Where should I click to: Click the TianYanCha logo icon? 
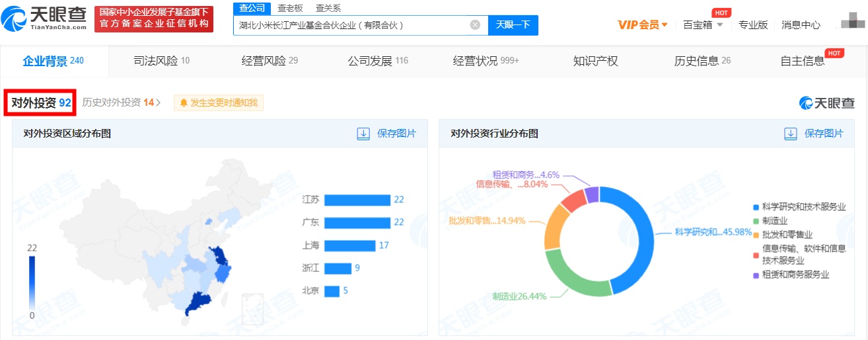tap(15, 20)
